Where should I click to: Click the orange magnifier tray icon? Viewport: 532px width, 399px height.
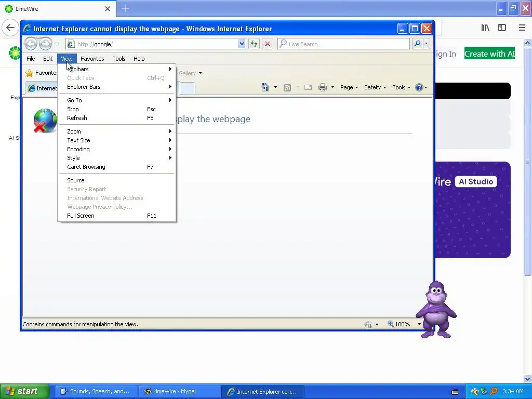494,391
